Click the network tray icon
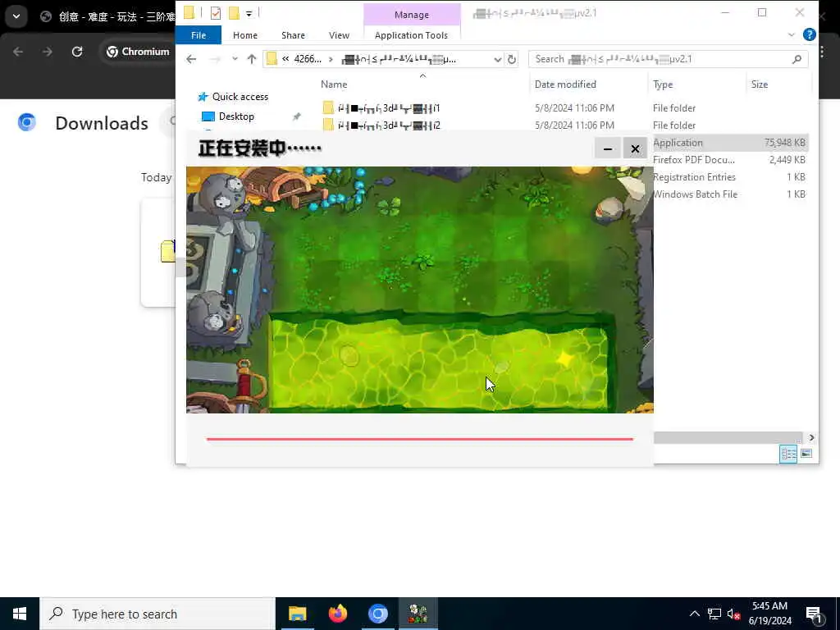840x630 pixels. click(714, 614)
